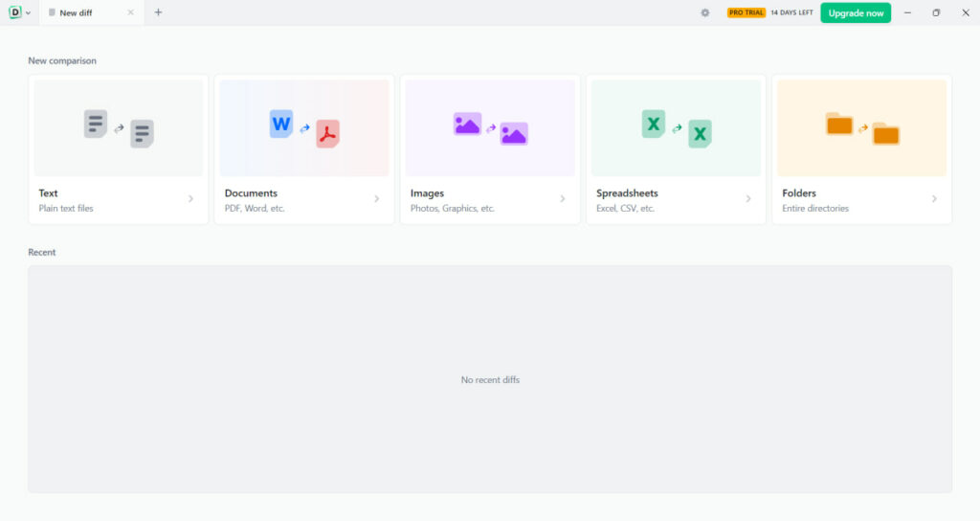Select the Folders comparison title
980x521 pixels.
coord(799,193)
